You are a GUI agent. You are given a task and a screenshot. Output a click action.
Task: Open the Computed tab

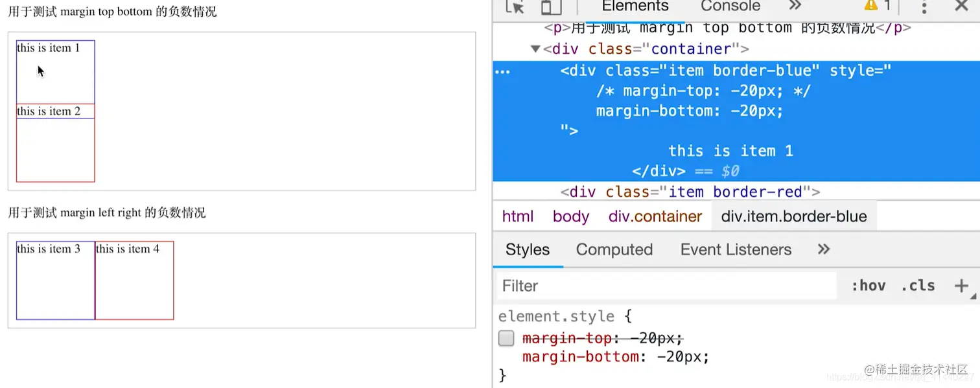(x=614, y=250)
